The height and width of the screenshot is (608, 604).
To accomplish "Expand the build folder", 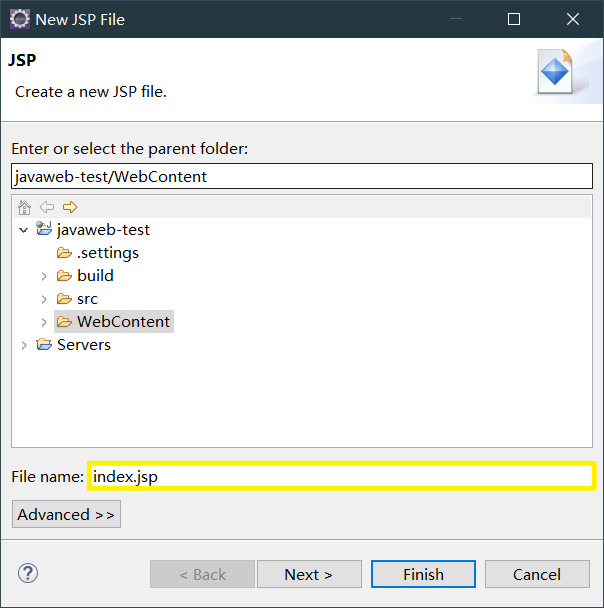I will (x=44, y=276).
